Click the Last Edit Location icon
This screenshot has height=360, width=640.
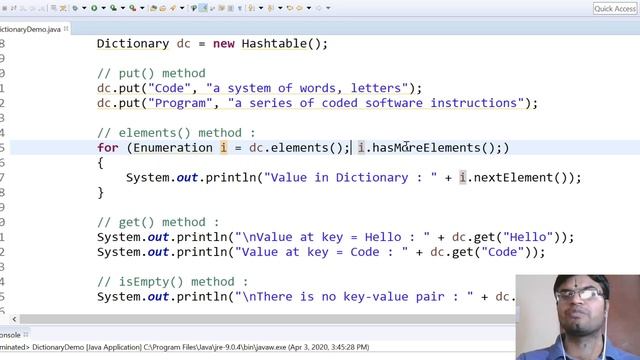(x=290, y=8)
